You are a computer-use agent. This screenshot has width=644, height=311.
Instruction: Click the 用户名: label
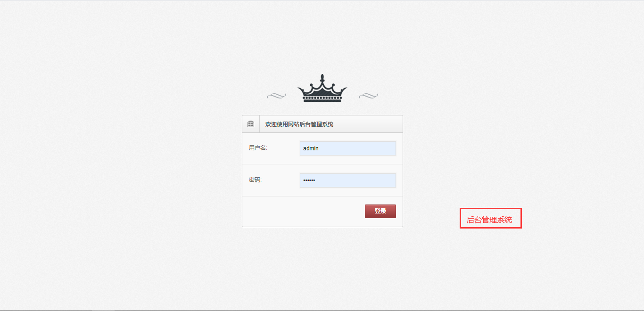258,148
